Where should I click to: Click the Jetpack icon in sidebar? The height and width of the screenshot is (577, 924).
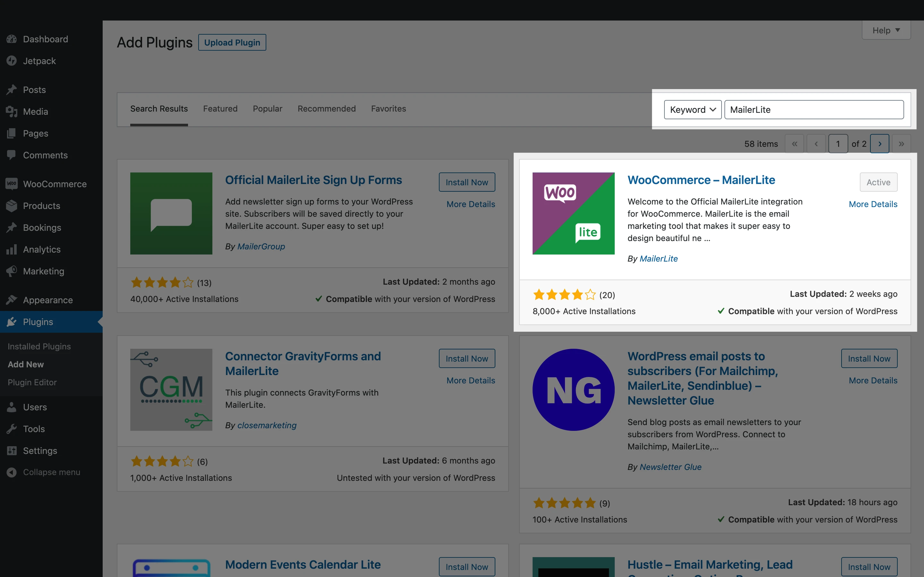pyautogui.click(x=12, y=61)
